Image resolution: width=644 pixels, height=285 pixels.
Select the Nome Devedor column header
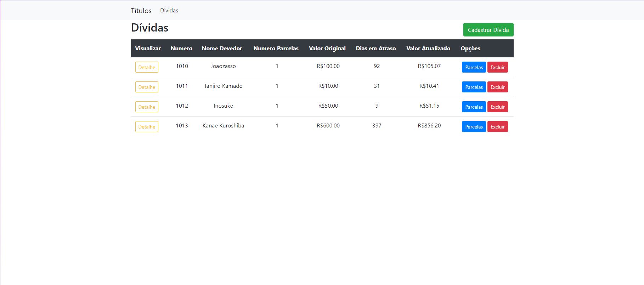222,49
